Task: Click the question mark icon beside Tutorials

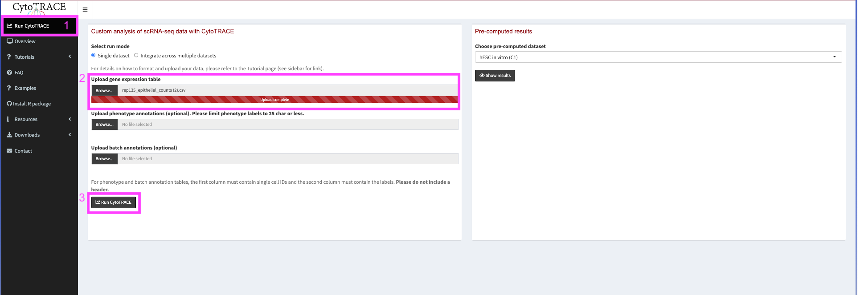Action: click(x=9, y=57)
